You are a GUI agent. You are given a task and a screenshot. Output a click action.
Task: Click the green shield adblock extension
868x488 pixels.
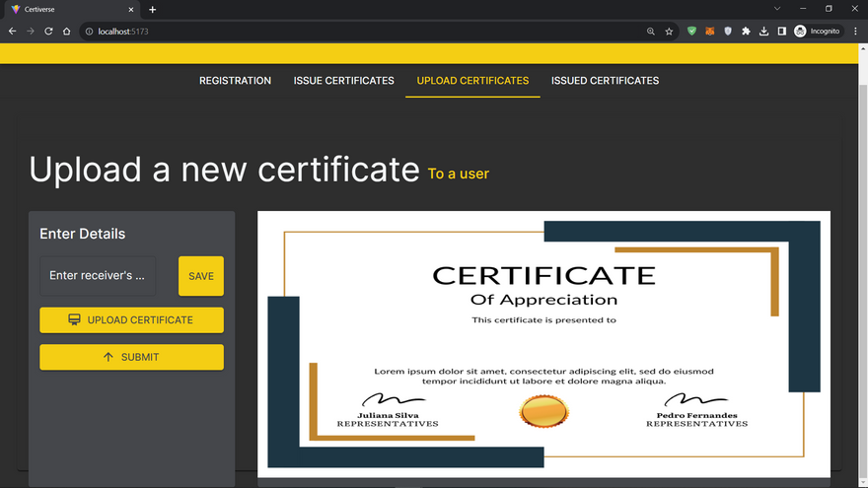pyautogui.click(x=691, y=32)
